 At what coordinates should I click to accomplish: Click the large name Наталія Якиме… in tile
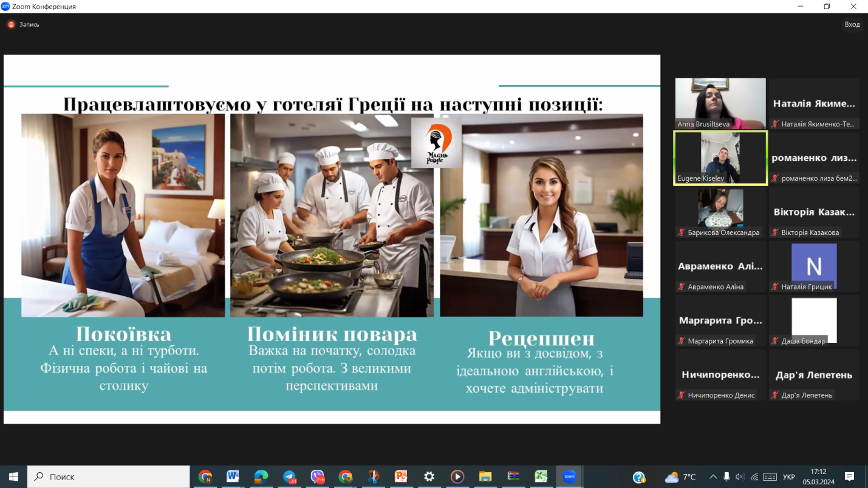click(814, 104)
